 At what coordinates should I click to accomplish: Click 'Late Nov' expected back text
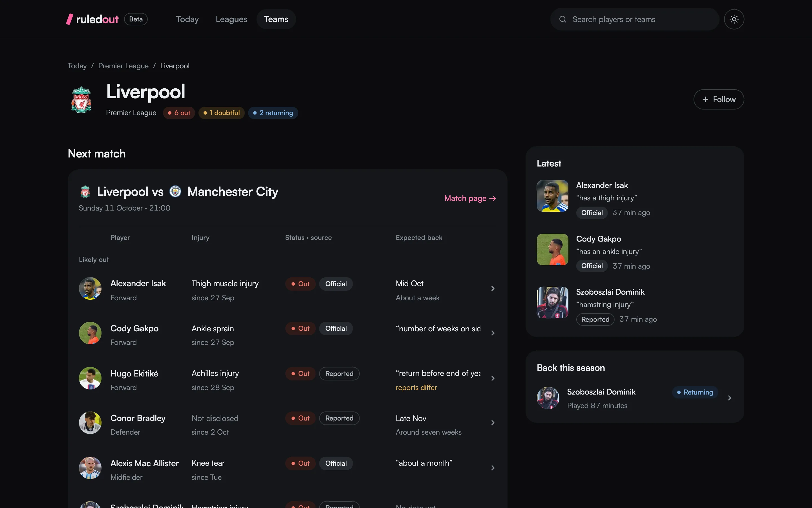(411, 418)
